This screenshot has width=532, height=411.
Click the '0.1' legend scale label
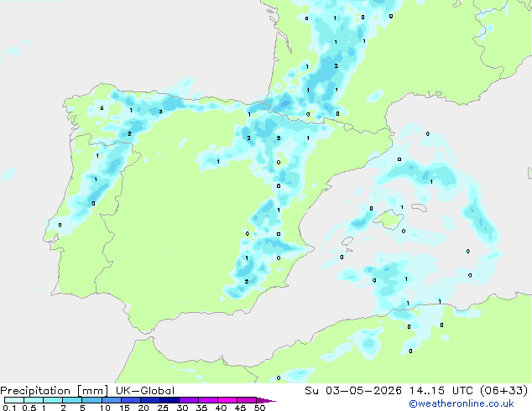(x=9, y=408)
